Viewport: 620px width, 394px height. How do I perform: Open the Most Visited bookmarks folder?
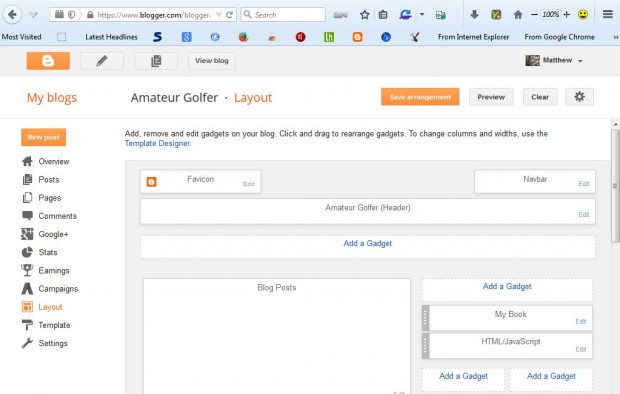pyautogui.click(x=21, y=37)
